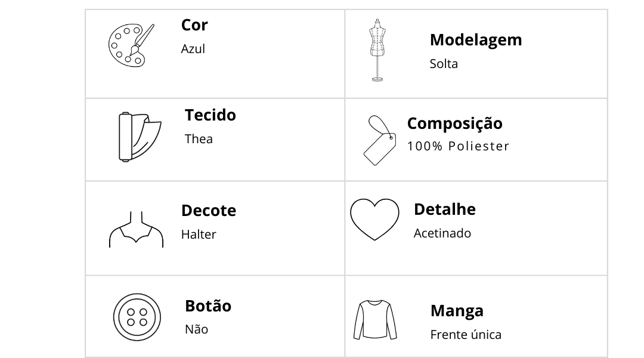Click the Modelagem heading
This screenshot has width=644, height=358.
point(476,41)
